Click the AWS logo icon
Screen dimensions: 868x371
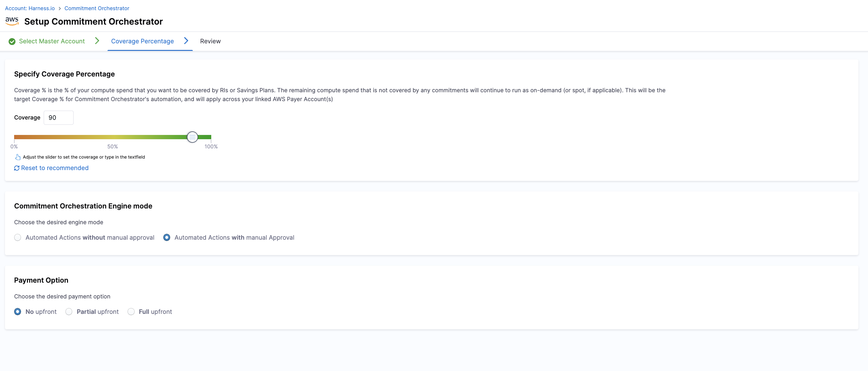[x=12, y=21]
